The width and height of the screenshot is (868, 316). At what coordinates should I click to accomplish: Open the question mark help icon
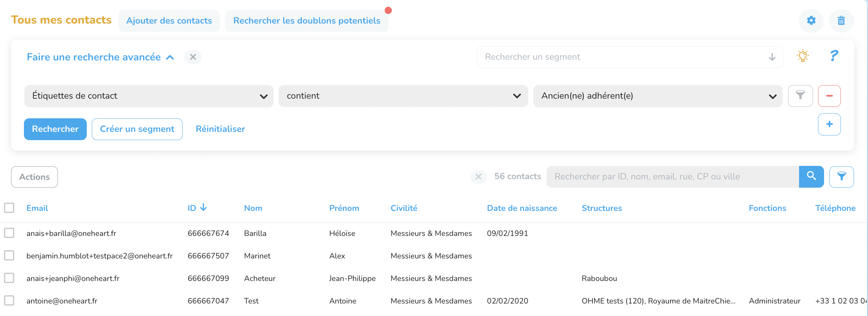click(834, 56)
